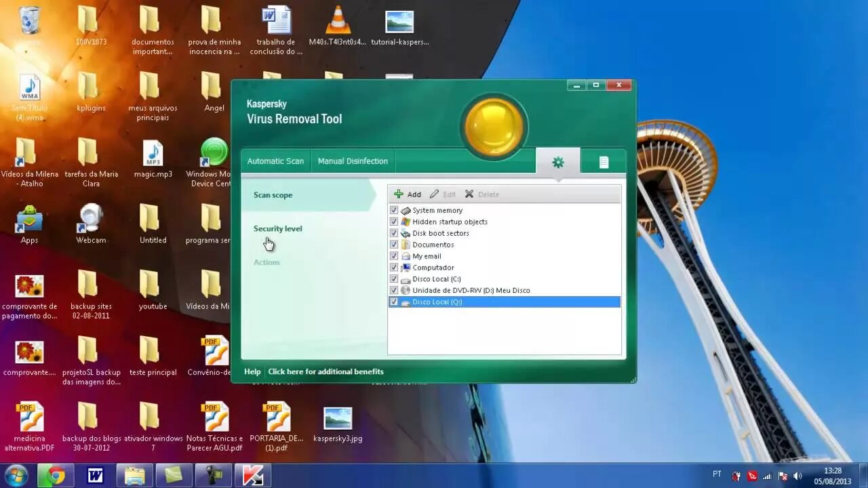Click network signal tray icon
This screenshot has width=868, height=488.
pos(767,476)
